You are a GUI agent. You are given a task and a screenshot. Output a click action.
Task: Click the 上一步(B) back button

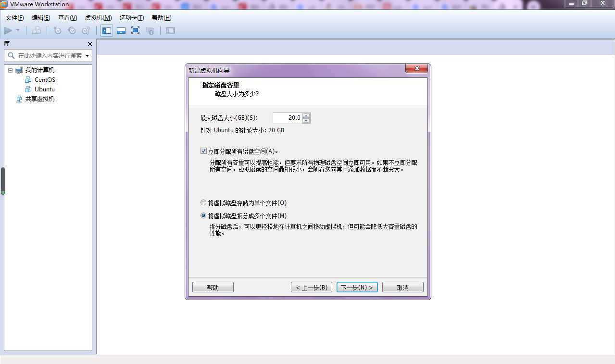(x=312, y=288)
